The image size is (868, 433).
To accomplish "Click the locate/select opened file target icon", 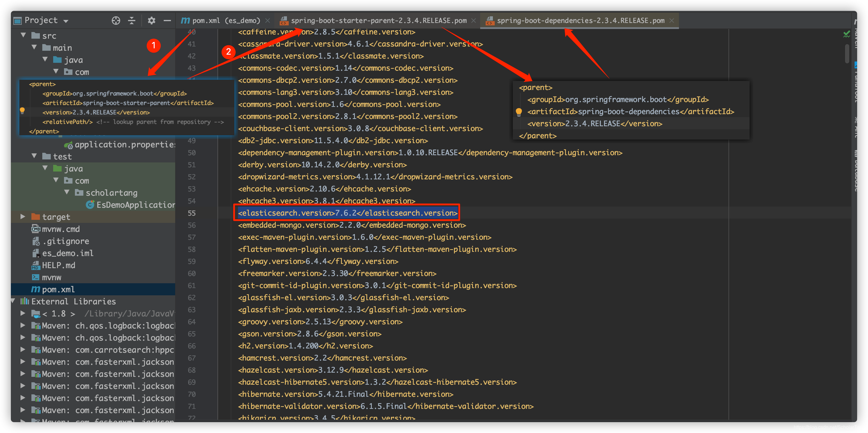I will pyautogui.click(x=116, y=21).
